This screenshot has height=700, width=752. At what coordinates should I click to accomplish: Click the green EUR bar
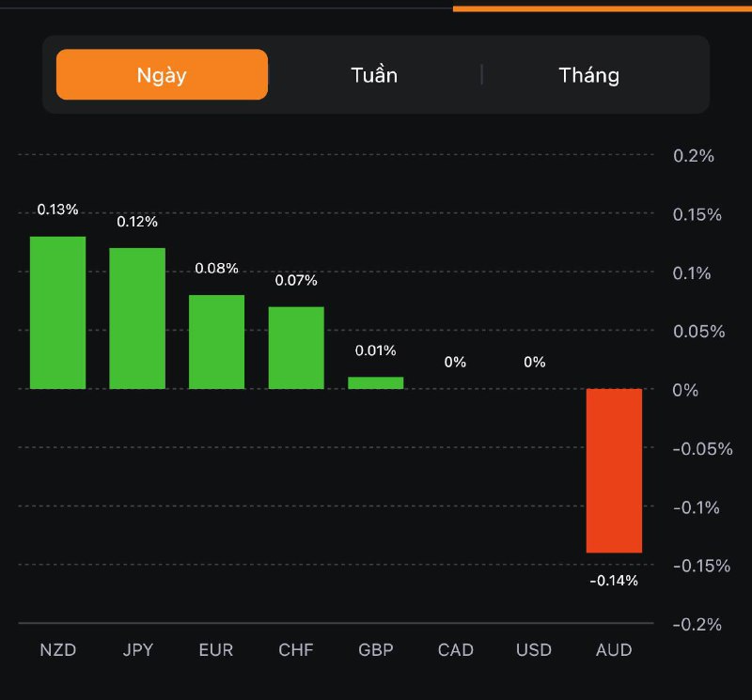click(216, 342)
